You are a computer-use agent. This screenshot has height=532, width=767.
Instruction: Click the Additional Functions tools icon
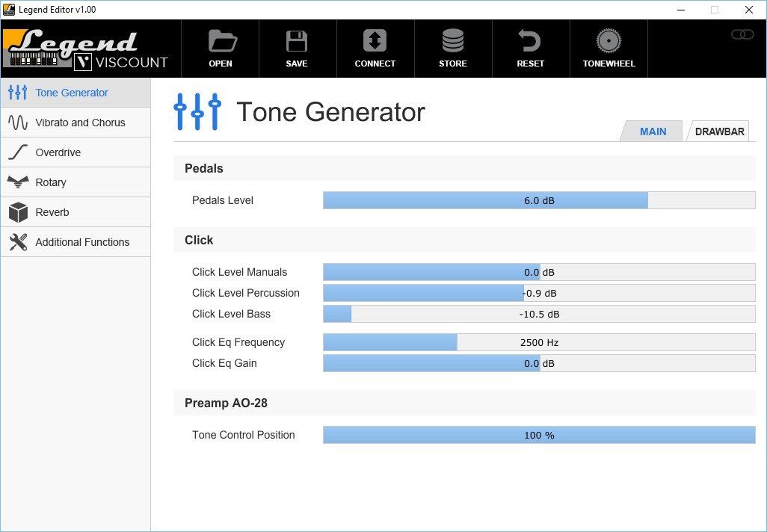pyautogui.click(x=18, y=242)
